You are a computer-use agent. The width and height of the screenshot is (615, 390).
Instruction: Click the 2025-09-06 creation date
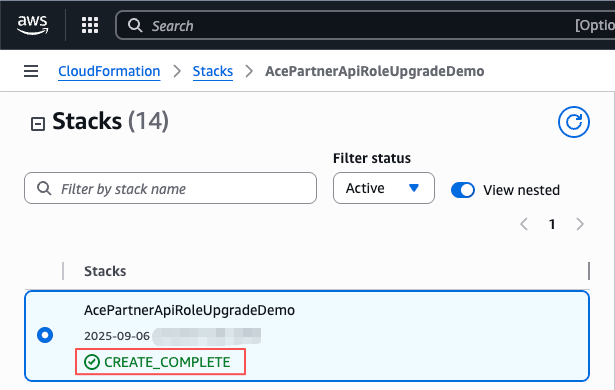[x=117, y=336]
